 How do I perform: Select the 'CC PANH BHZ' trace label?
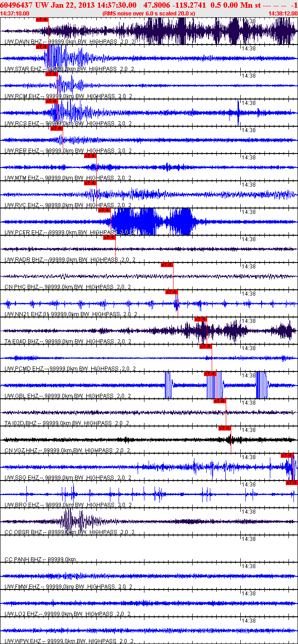tap(22, 560)
